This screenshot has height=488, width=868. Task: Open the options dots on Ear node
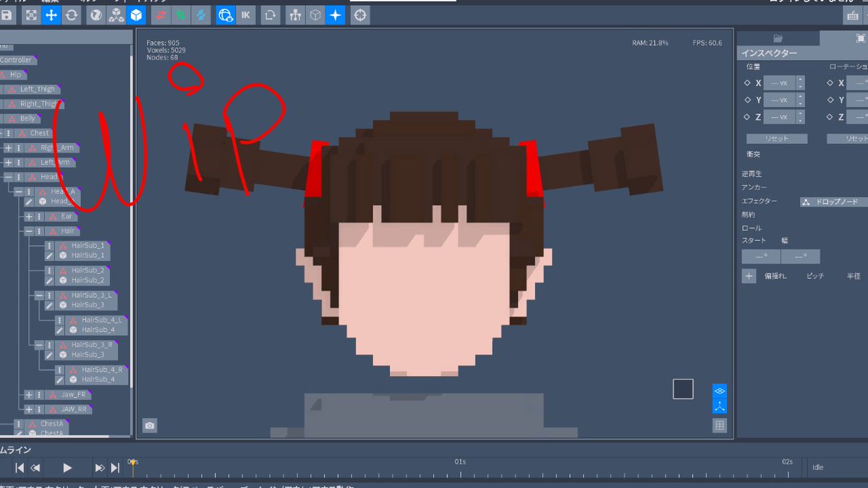[39, 216]
